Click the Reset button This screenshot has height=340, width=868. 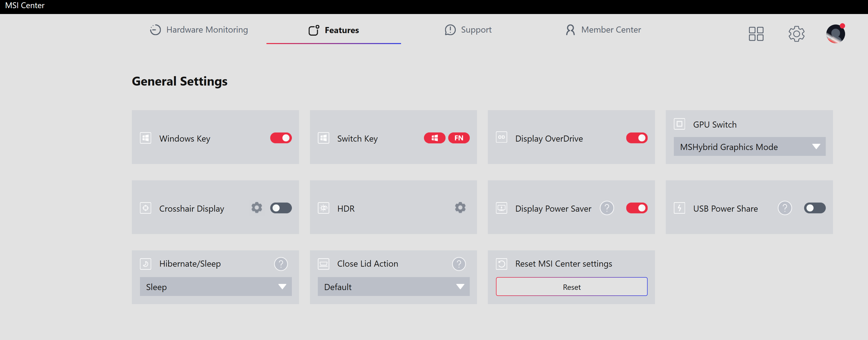tap(572, 287)
